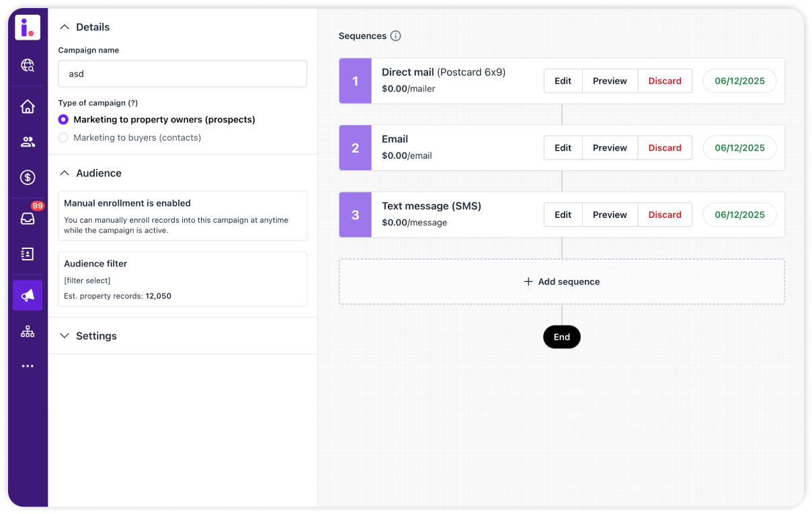Open the inbox icon with 99 badge

pos(28,218)
